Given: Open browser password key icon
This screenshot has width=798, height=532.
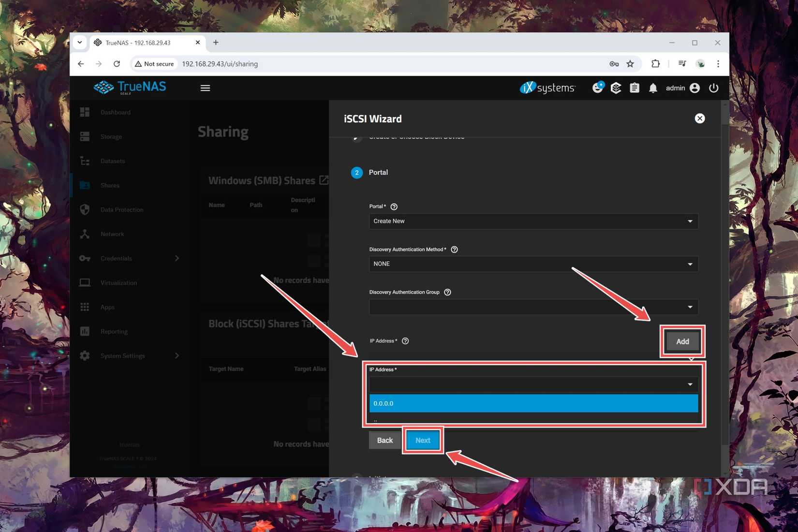Looking at the screenshot, I should point(614,64).
